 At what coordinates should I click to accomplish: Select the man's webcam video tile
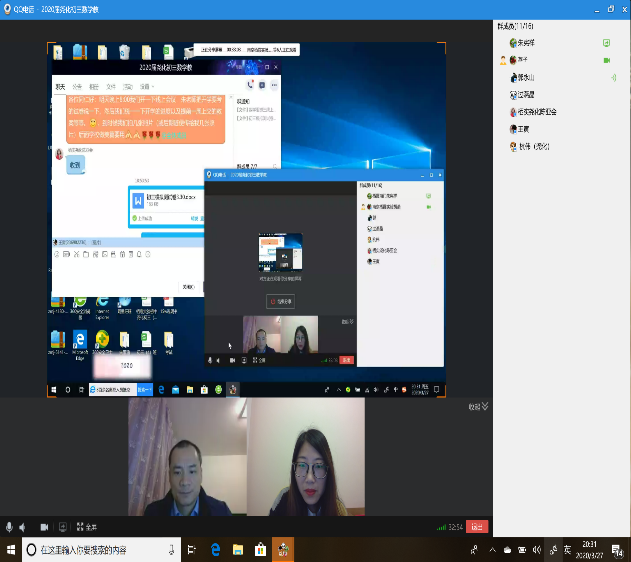188,457
